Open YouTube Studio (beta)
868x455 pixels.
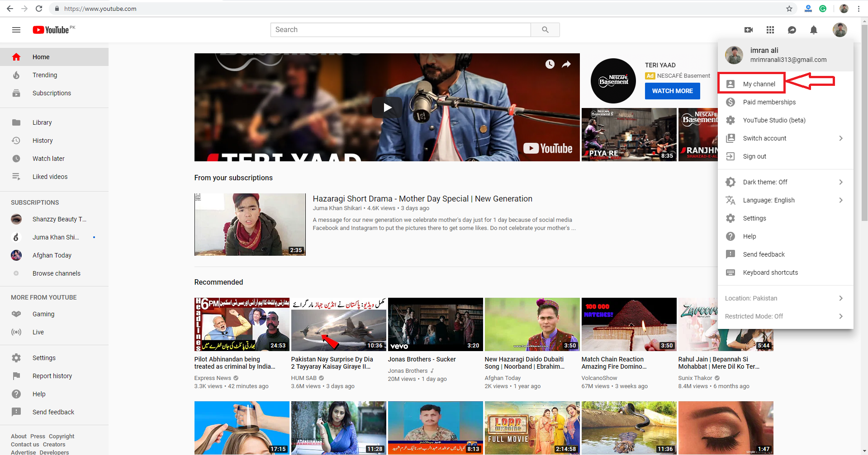click(x=786, y=120)
